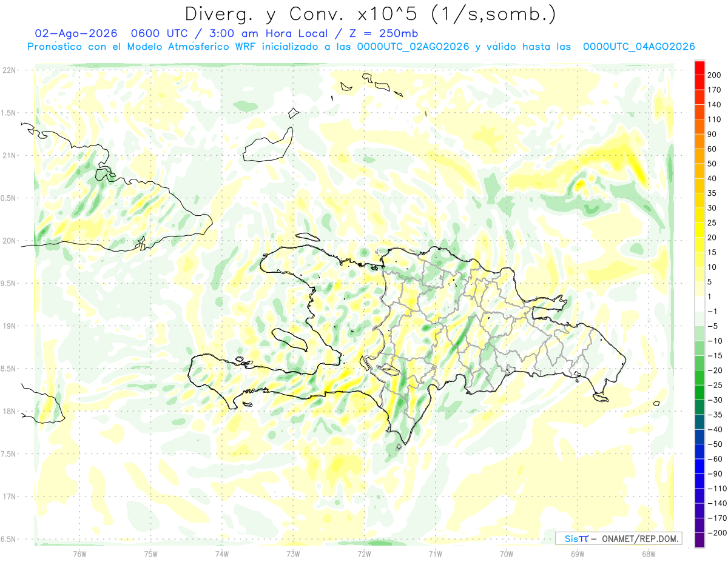
Task: Click the '-200' legend value
Action: tap(716, 533)
